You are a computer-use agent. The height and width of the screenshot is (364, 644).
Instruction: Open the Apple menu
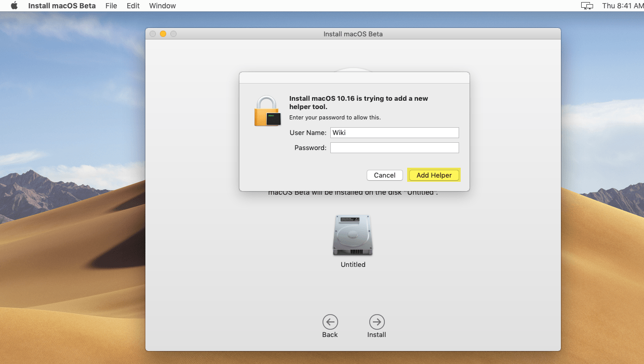pos(14,6)
